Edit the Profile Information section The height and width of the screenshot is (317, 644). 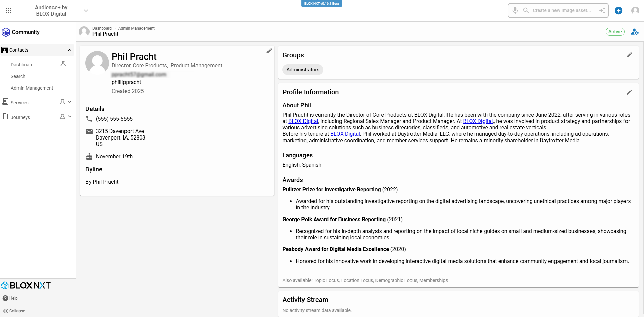pyautogui.click(x=629, y=92)
